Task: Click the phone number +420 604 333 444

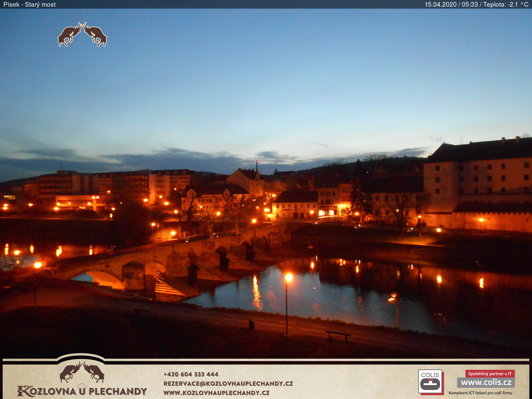Action: click(x=191, y=374)
